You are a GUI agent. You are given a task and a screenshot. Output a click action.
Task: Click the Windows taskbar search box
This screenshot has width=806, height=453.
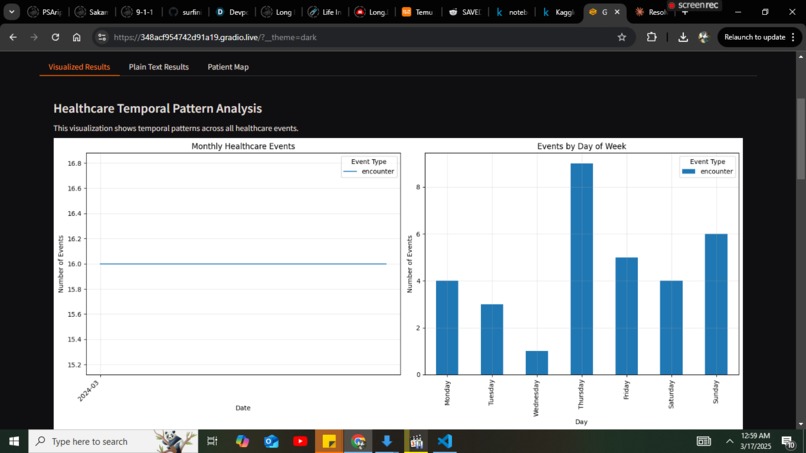pos(113,441)
